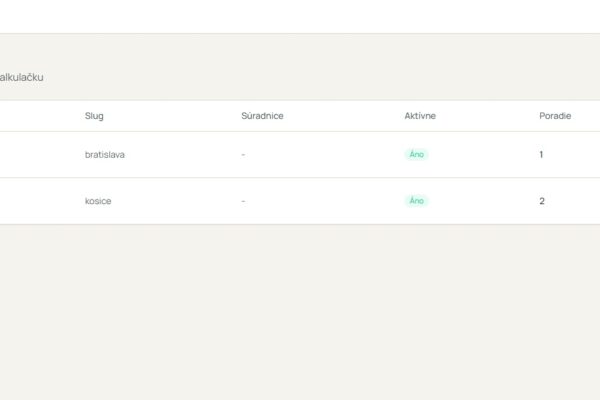Viewport: 600px width, 400px height.
Task: Click the partially visible 'alkulačku' heading text
Action: 21,77
